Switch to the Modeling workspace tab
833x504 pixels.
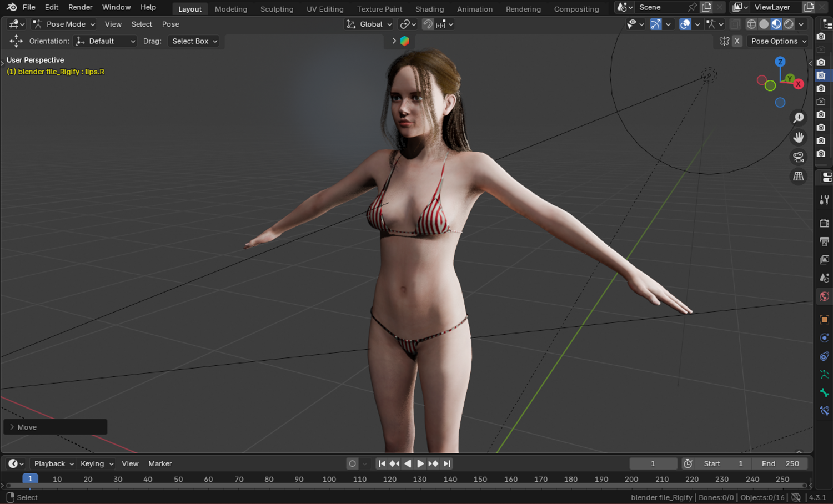231,9
